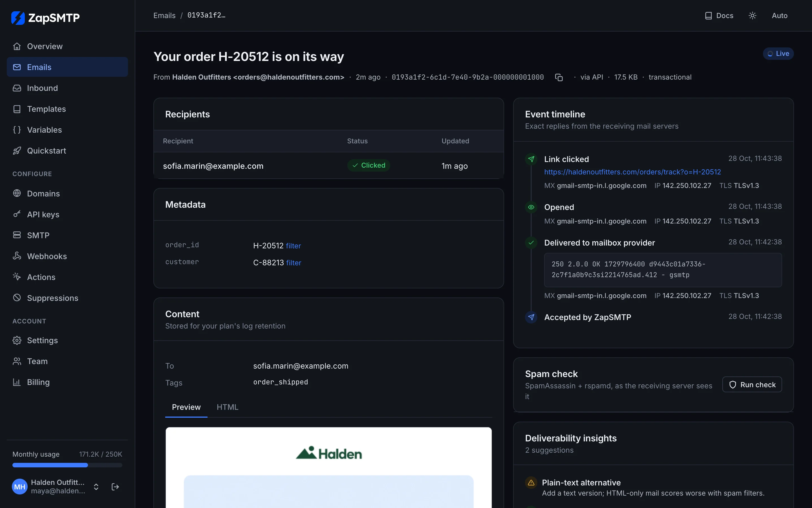The image size is (812, 508).
Task: Click the ZapSMTP logo icon
Action: click(18, 18)
